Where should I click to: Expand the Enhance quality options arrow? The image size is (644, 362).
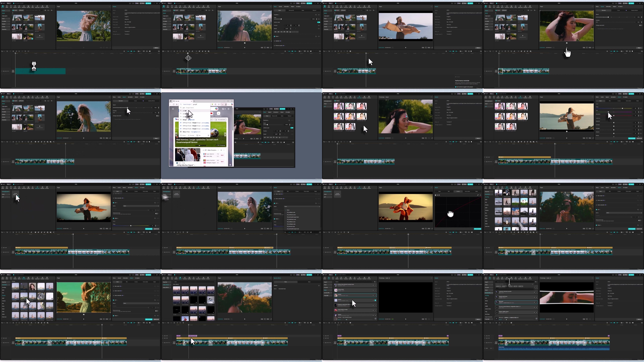tap(285, 46)
